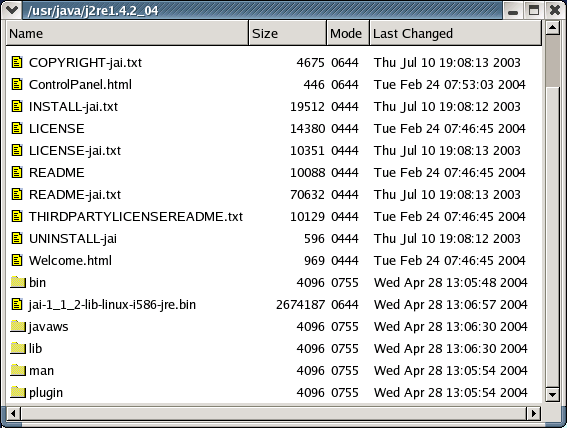Maximize the /usr/java/j2re1.4.2_04 window
The width and height of the screenshot is (567, 428).
534,10
